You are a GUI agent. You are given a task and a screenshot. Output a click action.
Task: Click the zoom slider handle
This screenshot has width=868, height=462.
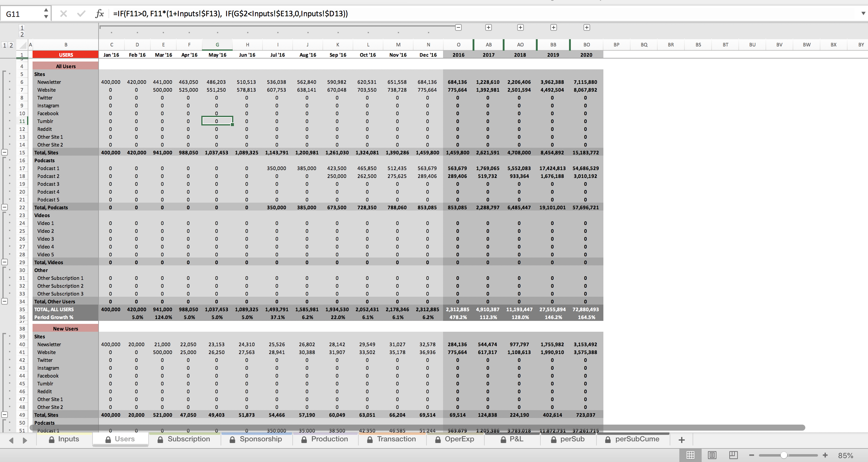[x=784, y=455]
